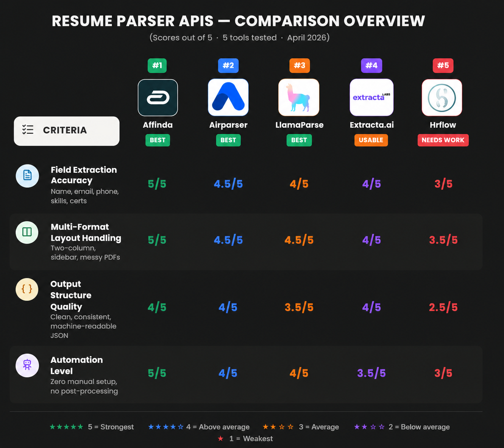Click the "Multi-Format Layout Handling" criterion title
Screen dimensions: 504x448
pos(86,232)
